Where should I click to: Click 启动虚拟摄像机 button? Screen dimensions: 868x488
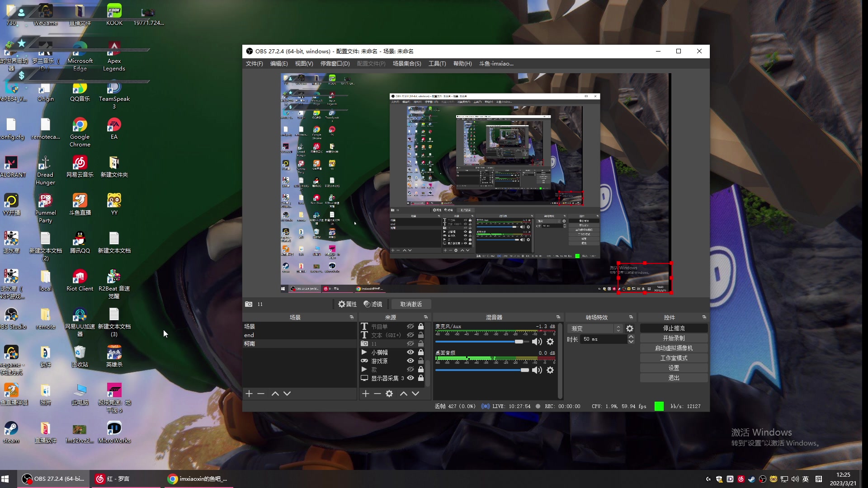click(x=674, y=348)
